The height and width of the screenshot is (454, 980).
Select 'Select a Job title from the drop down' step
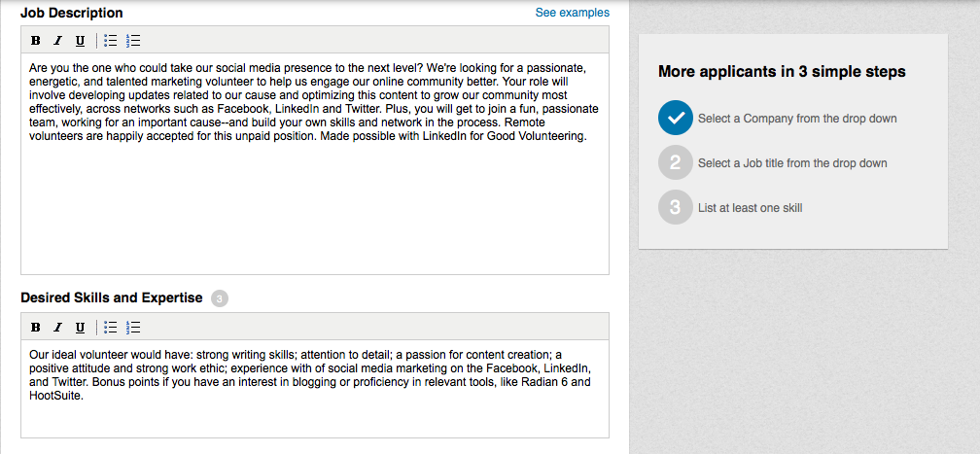coord(791,163)
